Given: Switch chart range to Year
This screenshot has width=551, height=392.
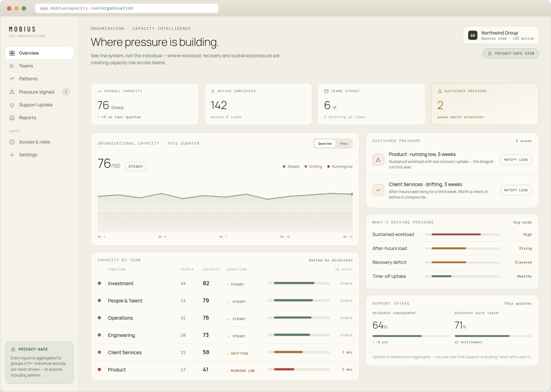Looking at the screenshot, I should coord(344,144).
